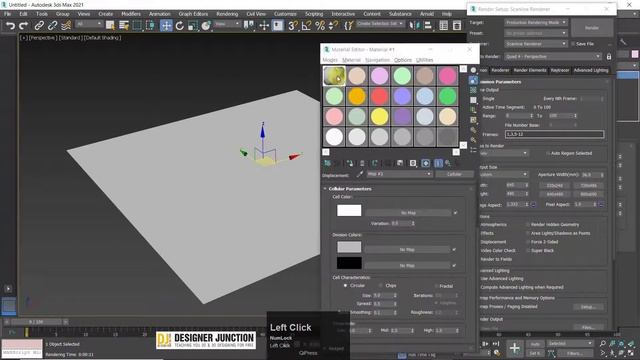The image size is (640, 360).
Task: Click the Select and Place tool
Action: click(x=206, y=26)
